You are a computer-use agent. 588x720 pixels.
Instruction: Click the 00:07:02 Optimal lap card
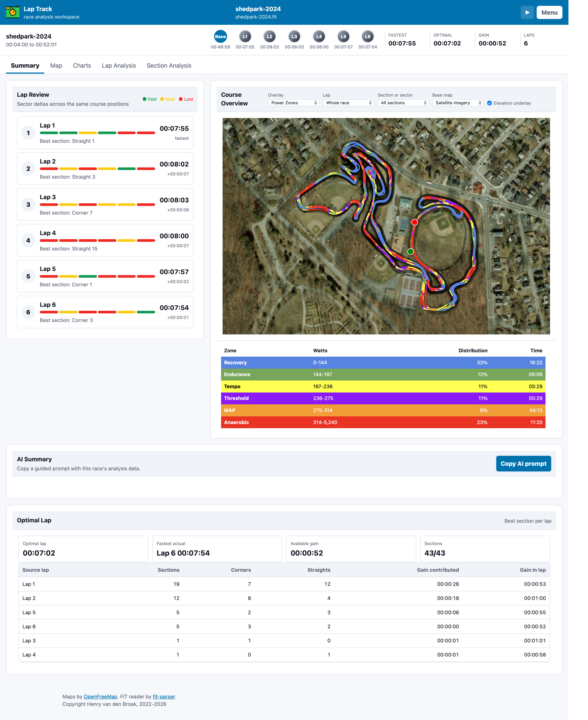click(x=83, y=549)
